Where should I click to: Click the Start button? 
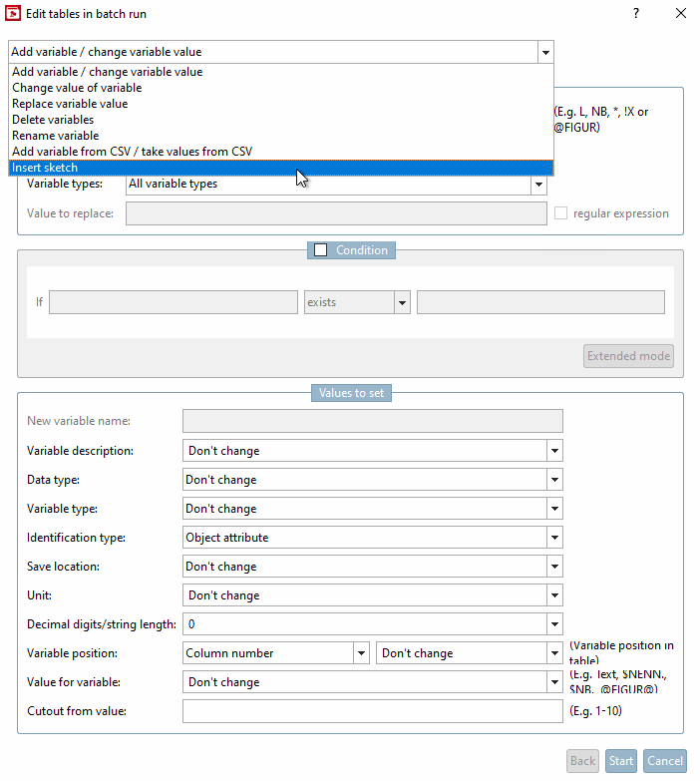coord(621,761)
